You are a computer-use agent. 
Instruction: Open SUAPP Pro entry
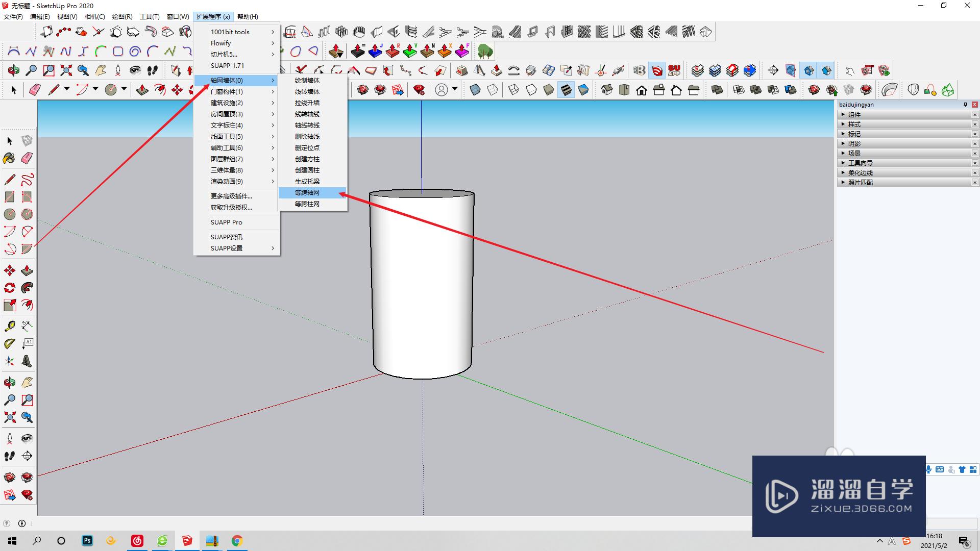[237, 222]
